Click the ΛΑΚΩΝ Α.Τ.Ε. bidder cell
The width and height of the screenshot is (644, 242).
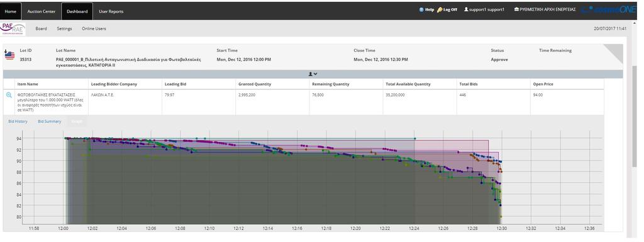(x=103, y=95)
